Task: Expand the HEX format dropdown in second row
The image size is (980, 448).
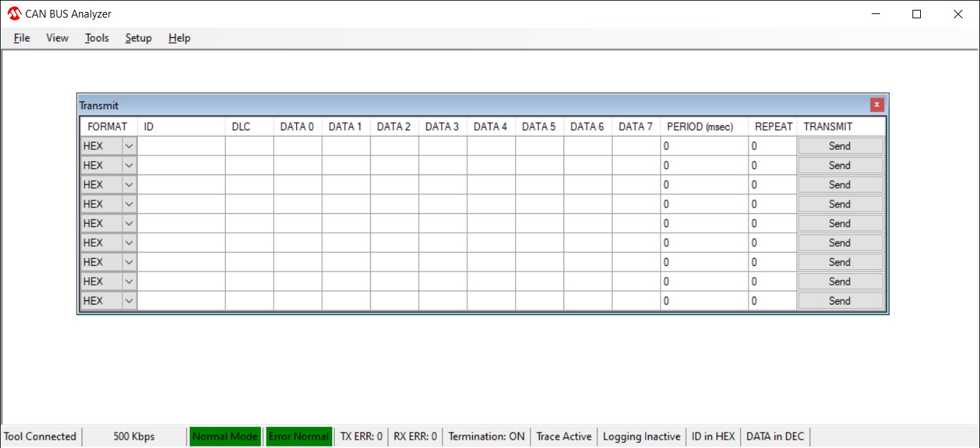Action: [129, 165]
